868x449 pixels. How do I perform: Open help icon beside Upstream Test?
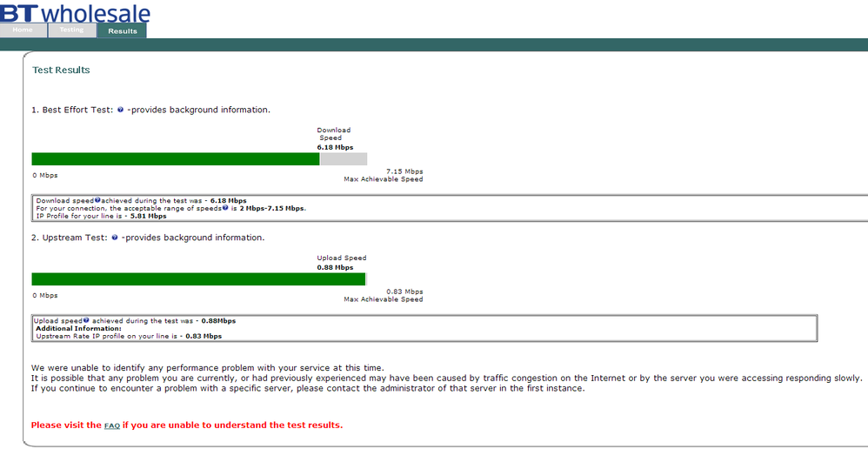pyautogui.click(x=115, y=238)
